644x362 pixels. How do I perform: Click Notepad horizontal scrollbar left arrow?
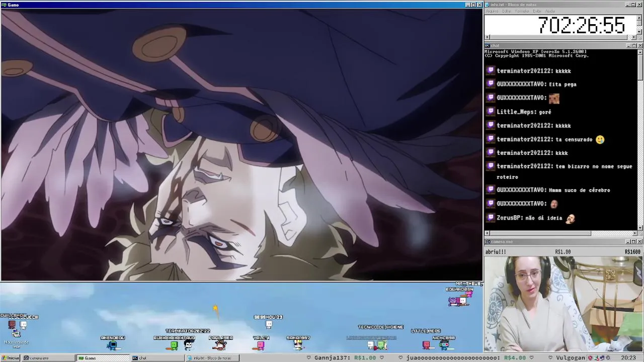(487, 37)
